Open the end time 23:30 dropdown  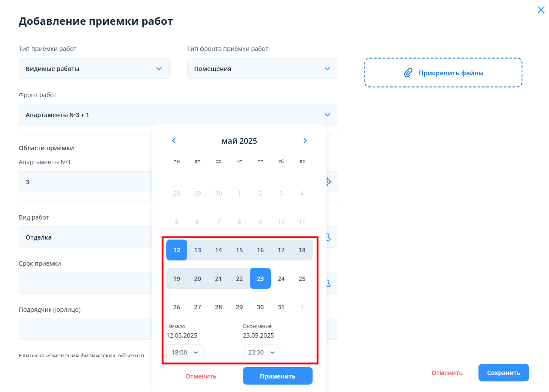(x=262, y=352)
